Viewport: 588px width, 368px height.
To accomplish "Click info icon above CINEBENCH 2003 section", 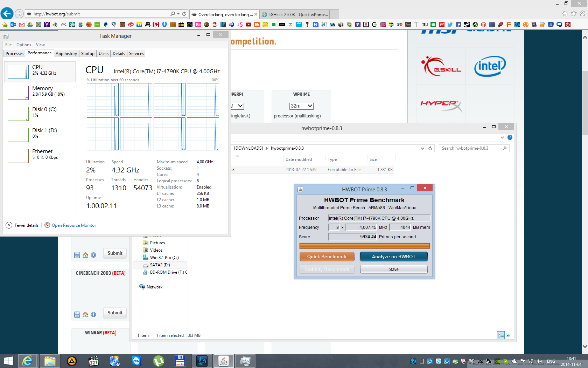I will pyautogui.click(x=93, y=255).
